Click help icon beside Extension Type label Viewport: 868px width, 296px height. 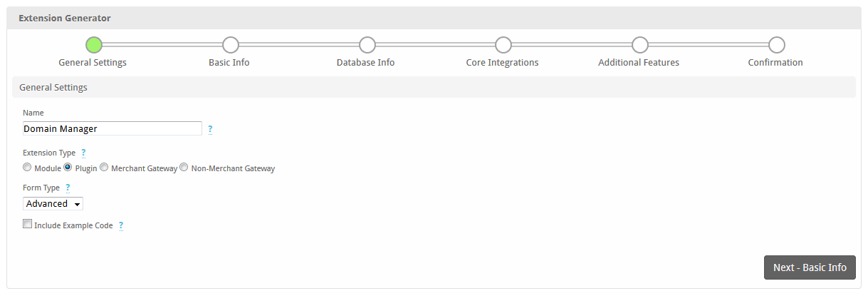coord(83,153)
